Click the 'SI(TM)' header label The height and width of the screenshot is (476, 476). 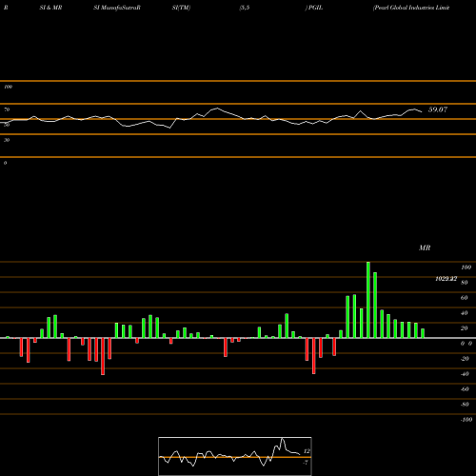181,8
